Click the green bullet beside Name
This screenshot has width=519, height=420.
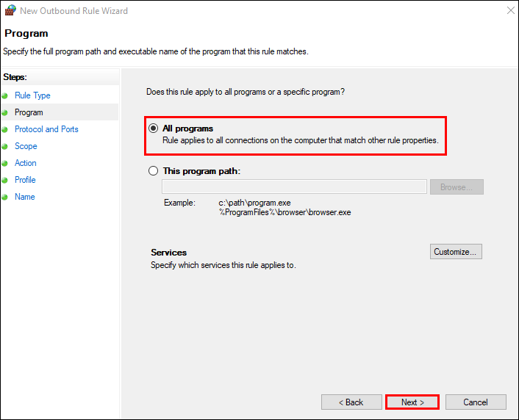coord(5,198)
